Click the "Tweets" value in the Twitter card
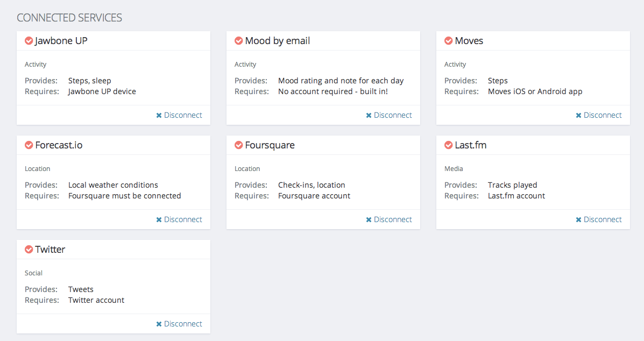Image resolution: width=644 pixels, height=341 pixels. 81,289
